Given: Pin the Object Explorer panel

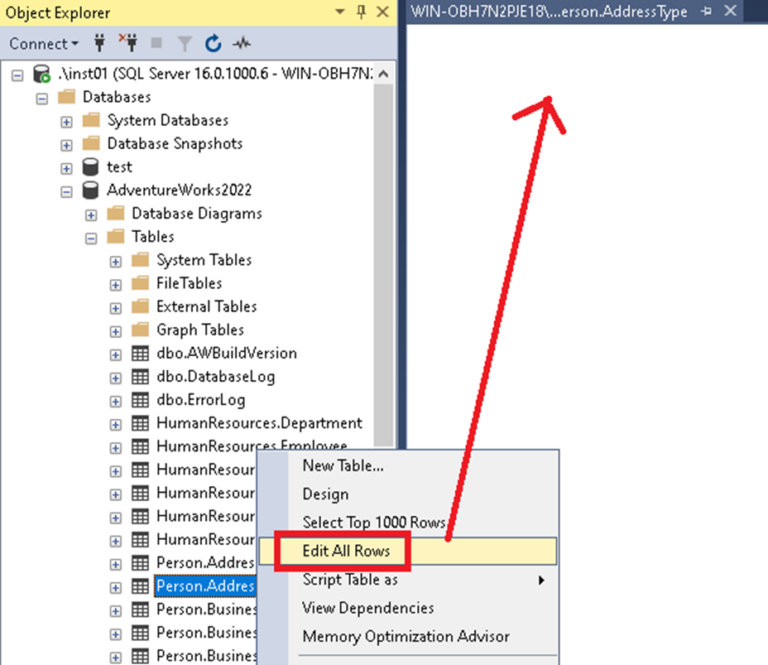Looking at the screenshot, I should (360, 12).
